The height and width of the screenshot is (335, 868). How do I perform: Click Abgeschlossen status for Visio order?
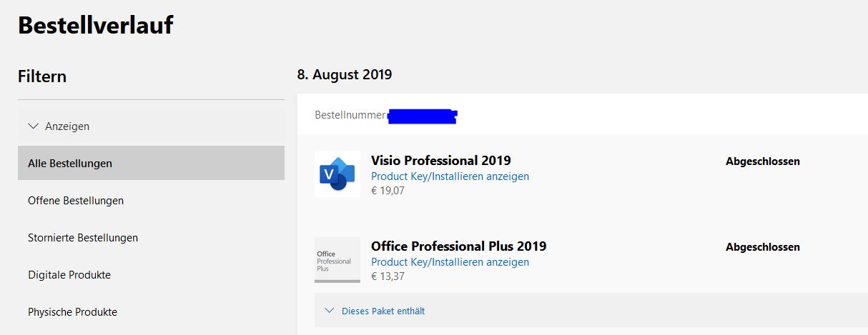[x=762, y=161]
